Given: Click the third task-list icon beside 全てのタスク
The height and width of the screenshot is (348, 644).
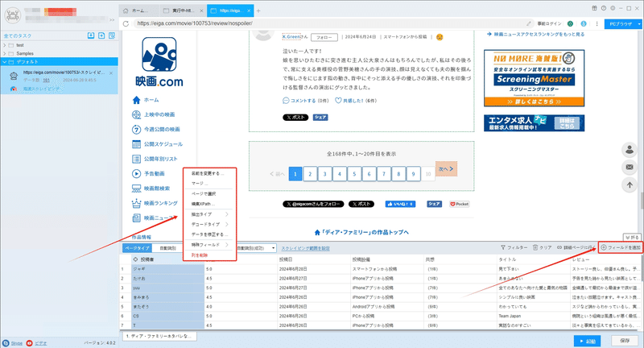Looking at the screenshot, I should [112, 35].
